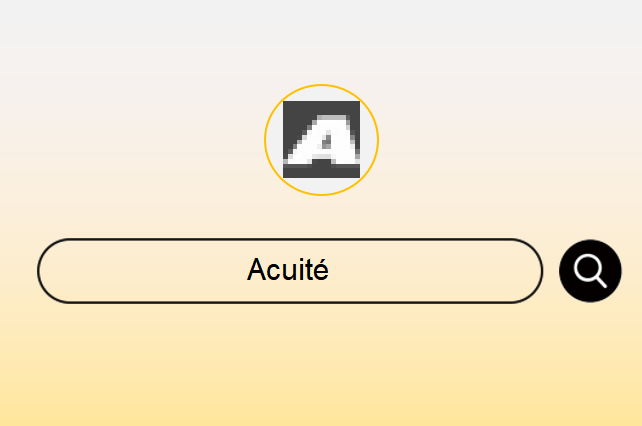Place cursor on the word Acuité
642x426 pixels.
tap(288, 270)
